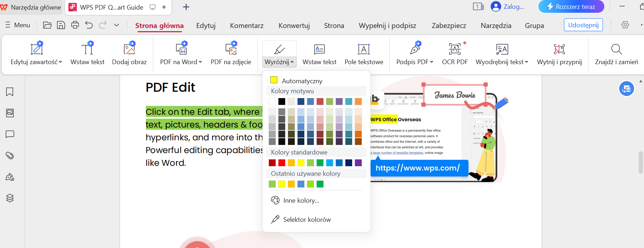
Task: Select Wstaw tekst annotation beside Wyróżnij
Action: coord(320,53)
